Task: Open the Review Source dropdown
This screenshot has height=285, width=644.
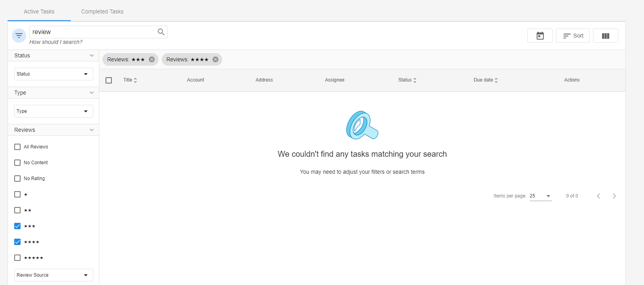Action: pyautogui.click(x=54, y=275)
